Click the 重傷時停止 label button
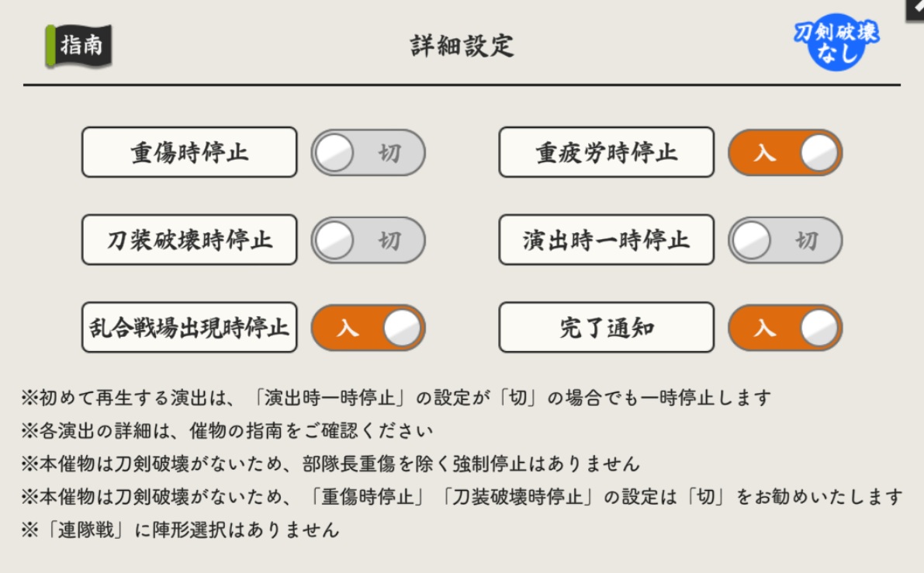Viewport: 924px width, 573px height. tap(189, 152)
